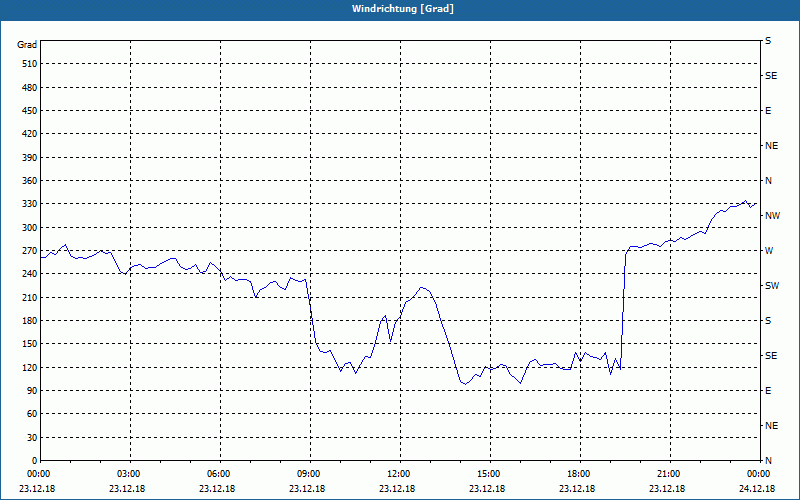Select the 60 y-axis value

click(x=32, y=413)
